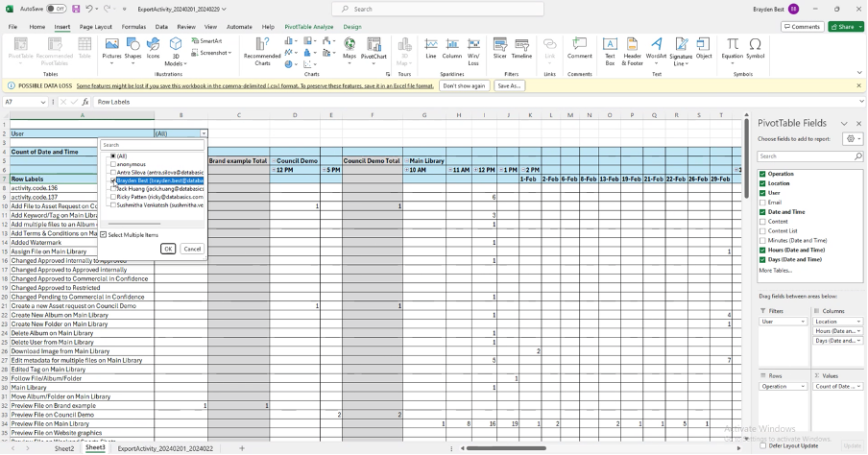Cancel the user filter popup
This screenshot has width=868, height=455.
(x=192, y=249)
